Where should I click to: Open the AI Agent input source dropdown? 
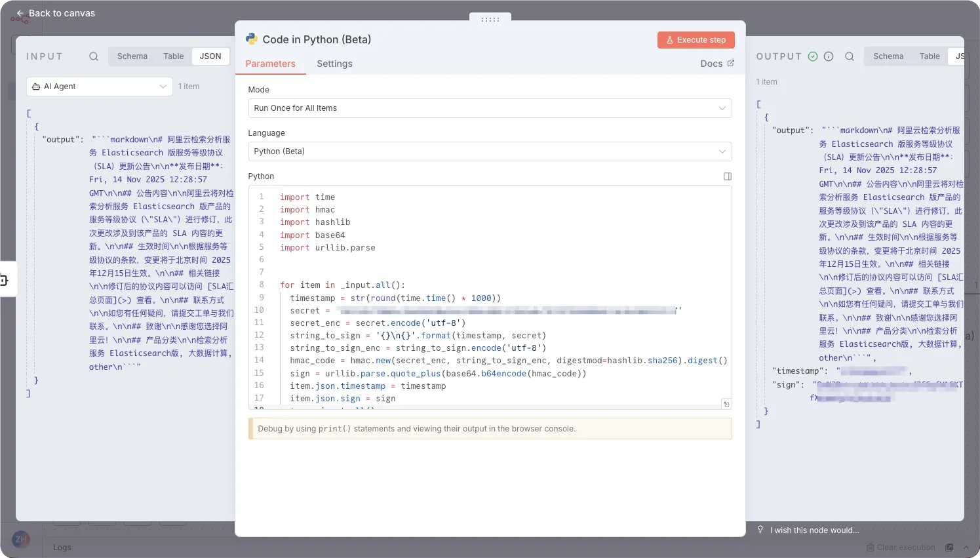click(x=100, y=87)
